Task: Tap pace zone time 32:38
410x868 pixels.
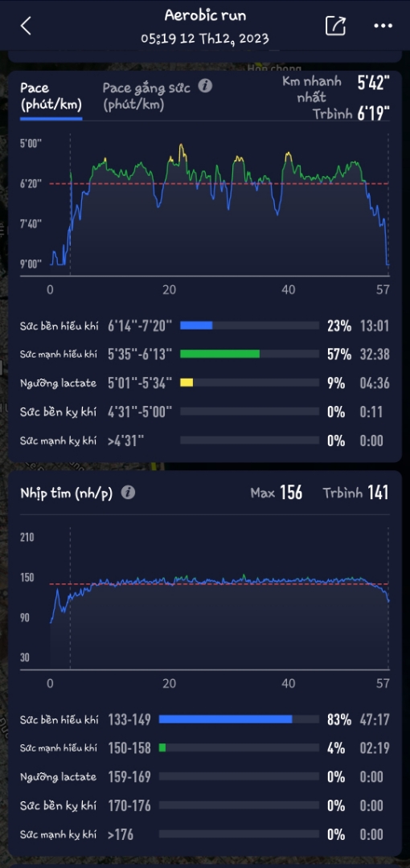Action: [375, 354]
